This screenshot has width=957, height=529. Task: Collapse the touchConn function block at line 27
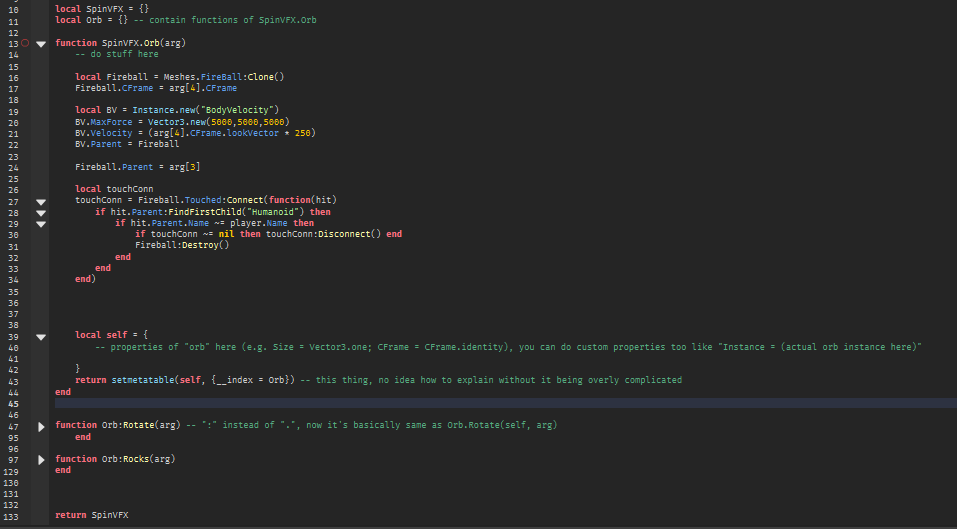[41, 202]
